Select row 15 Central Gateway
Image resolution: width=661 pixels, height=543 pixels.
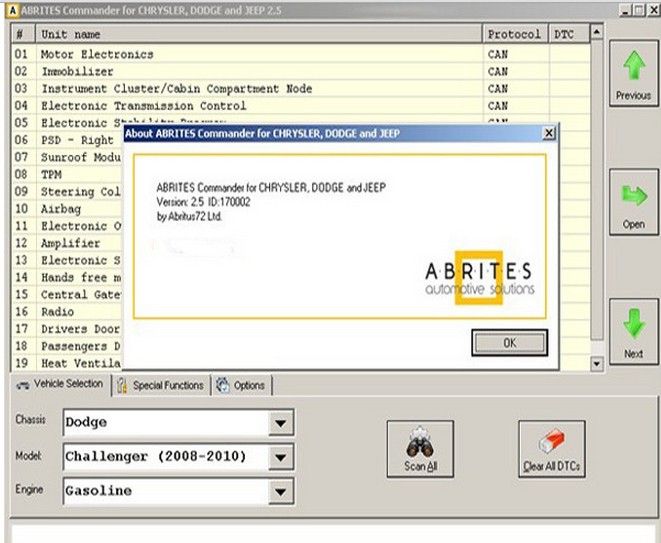[x=67, y=295]
